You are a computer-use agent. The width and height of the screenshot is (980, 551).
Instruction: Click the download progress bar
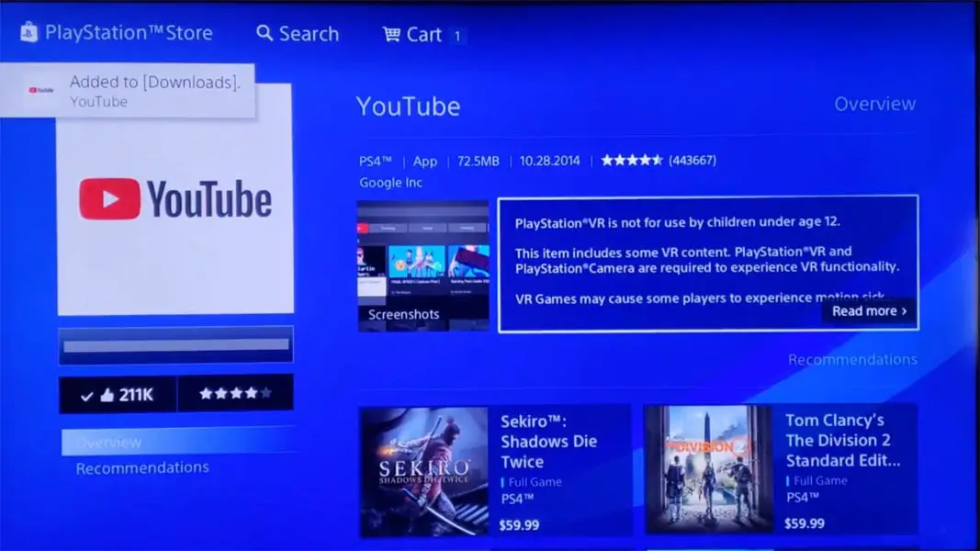[x=175, y=345]
